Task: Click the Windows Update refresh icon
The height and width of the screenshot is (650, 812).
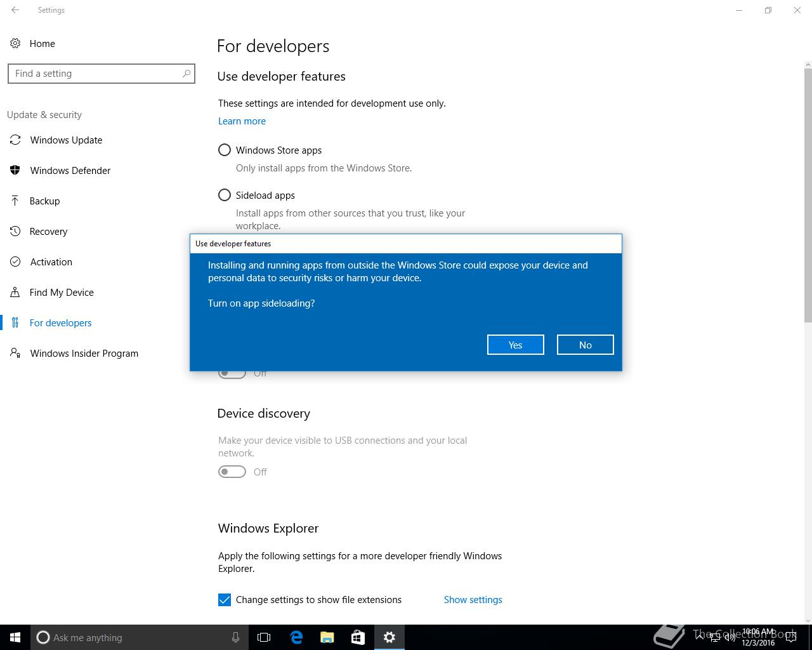Action: pos(15,140)
